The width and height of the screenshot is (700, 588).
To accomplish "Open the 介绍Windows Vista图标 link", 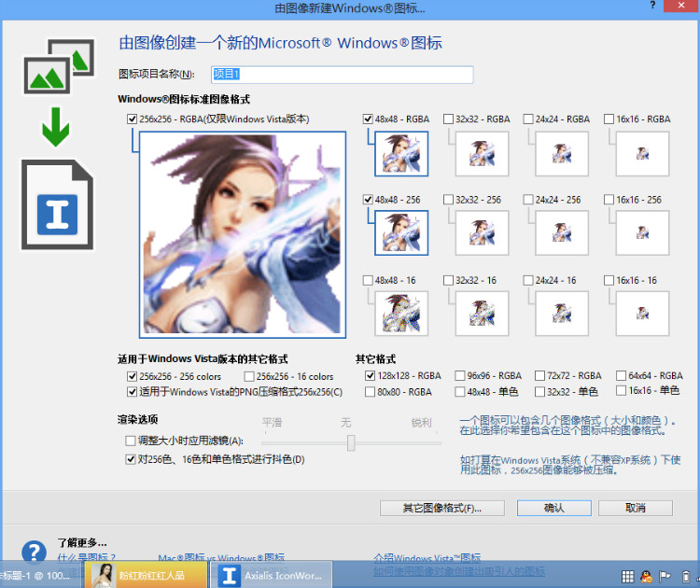I will tap(427, 558).
